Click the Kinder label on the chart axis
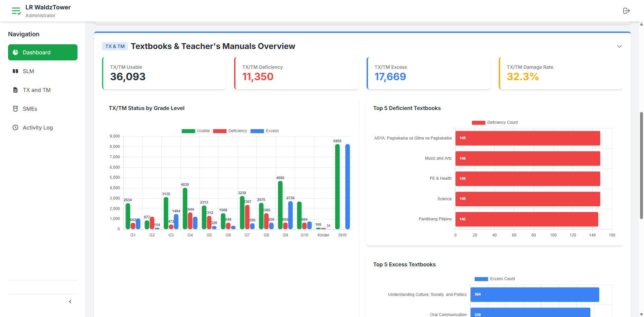Screen dimensions: 644x317 (323, 235)
